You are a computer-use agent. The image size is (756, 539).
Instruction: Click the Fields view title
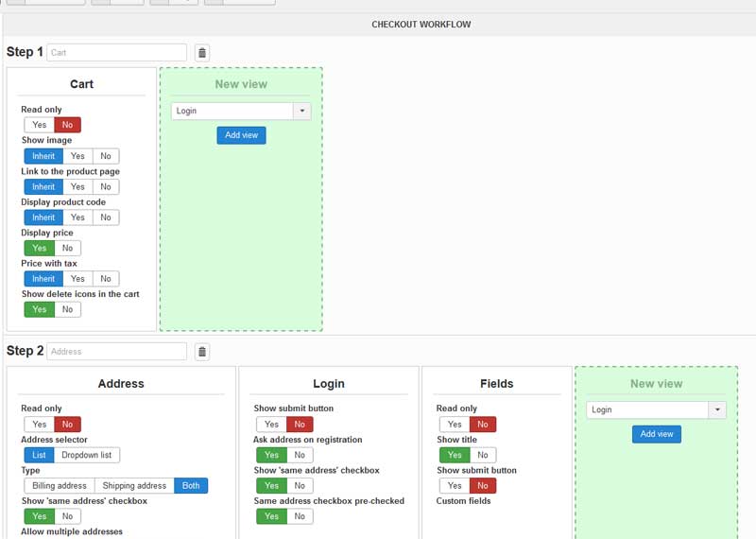pos(497,384)
